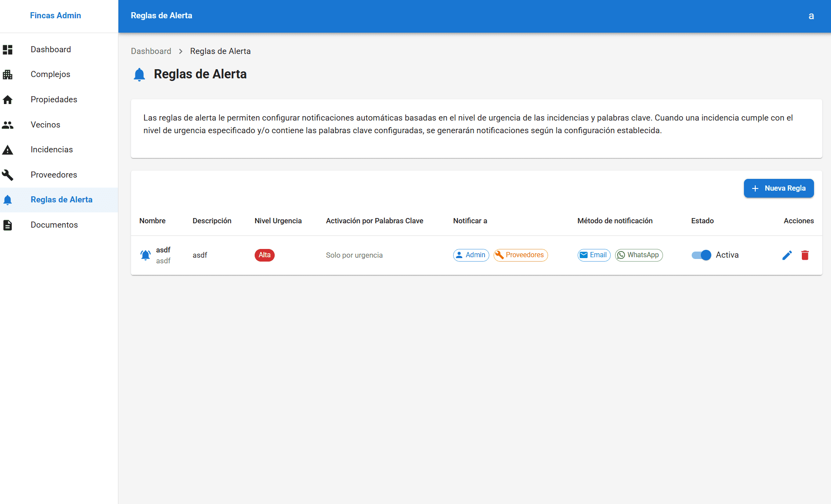Edit the asdf rule with pencil icon
Image resolution: width=831 pixels, height=504 pixels.
point(787,255)
